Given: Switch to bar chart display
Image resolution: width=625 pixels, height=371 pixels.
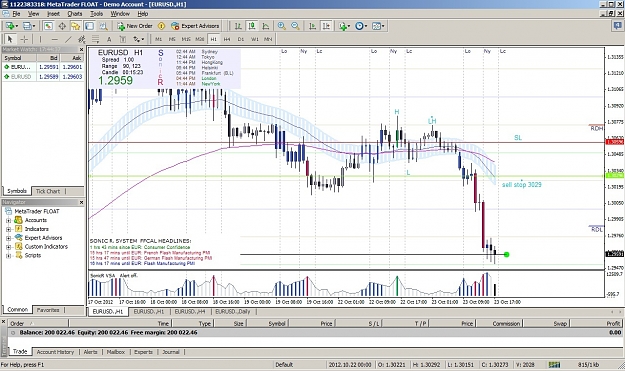Looking at the screenshot, I should (238, 26).
